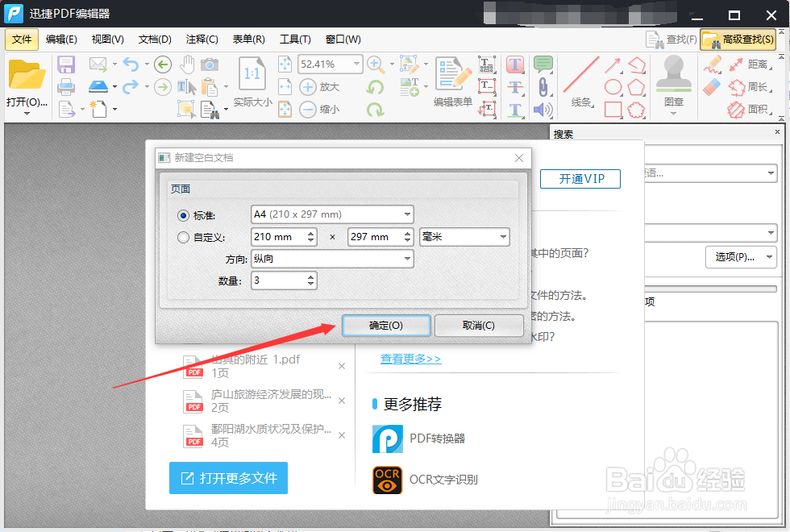
Task: Select the Distance 距离 measure tool
Action: point(750,64)
